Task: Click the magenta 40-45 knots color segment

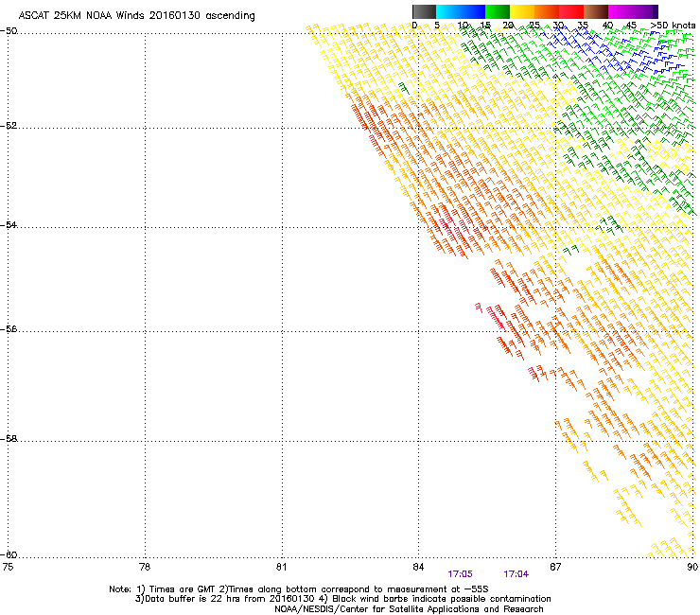Action: (621, 11)
